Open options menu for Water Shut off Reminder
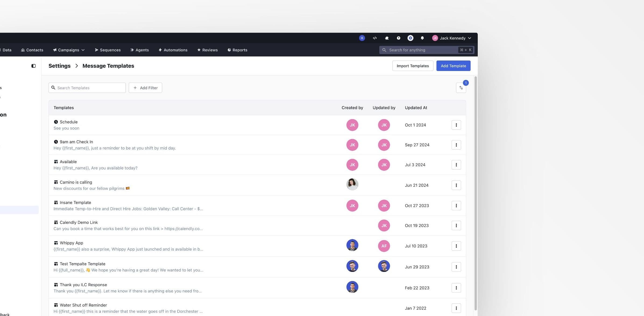The width and height of the screenshot is (644, 316). [456, 308]
